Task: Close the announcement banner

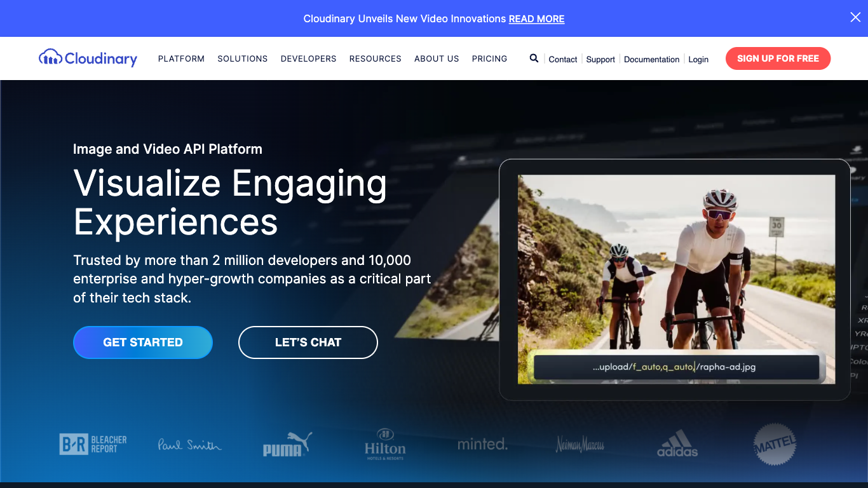Action: coord(855,18)
